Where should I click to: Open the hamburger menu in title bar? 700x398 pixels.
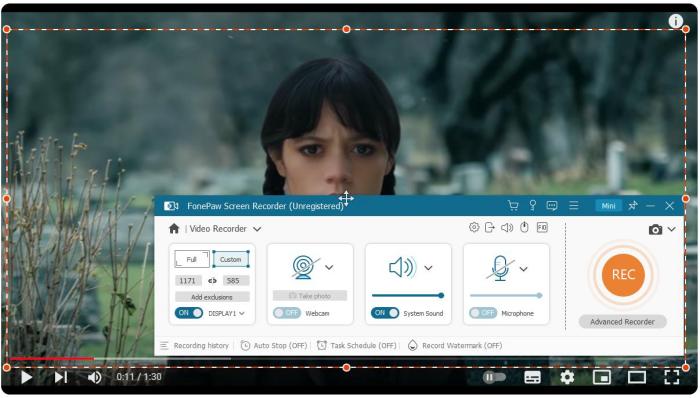point(574,205)
